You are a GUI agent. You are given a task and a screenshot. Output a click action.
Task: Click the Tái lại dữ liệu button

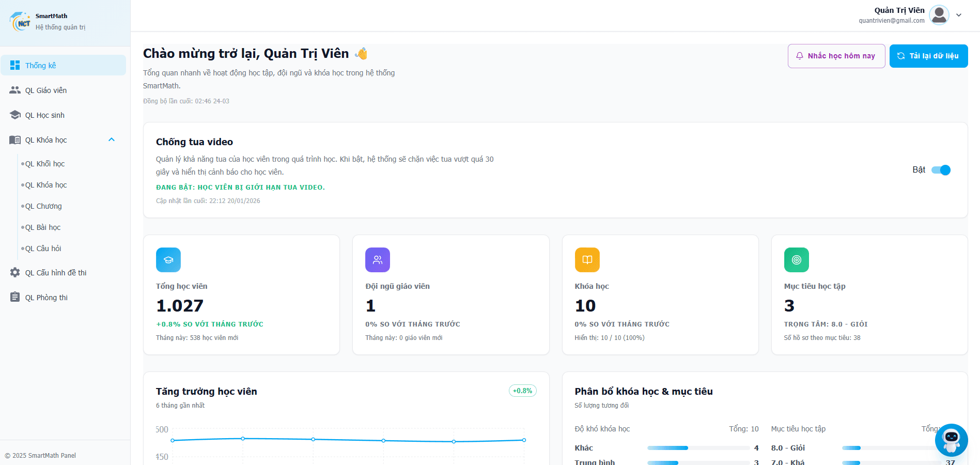pos(928,55)
